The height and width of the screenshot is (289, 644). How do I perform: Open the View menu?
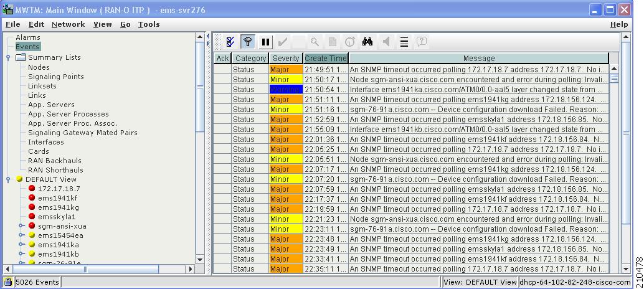[x=102, y=24]
